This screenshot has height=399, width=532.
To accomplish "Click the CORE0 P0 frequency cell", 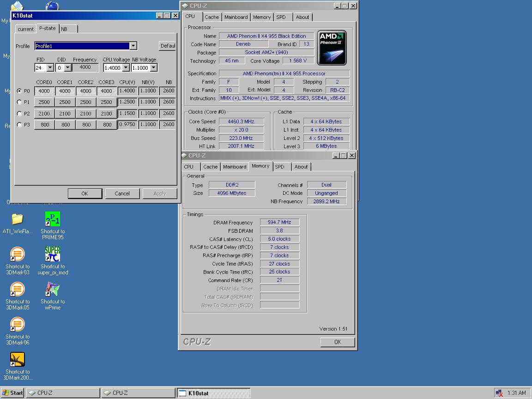I will tap(44, 91).
